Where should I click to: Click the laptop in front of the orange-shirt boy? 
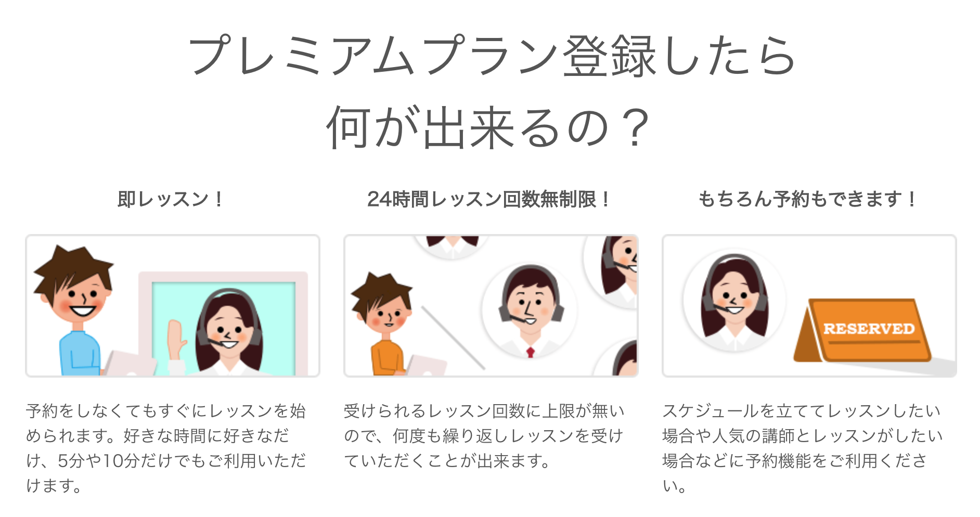[425, 365]
